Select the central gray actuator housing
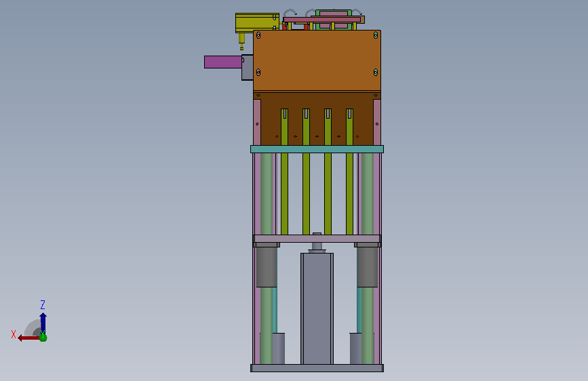Screen dimensions: 588x381 pyautogui.click(x=317, y=308)
